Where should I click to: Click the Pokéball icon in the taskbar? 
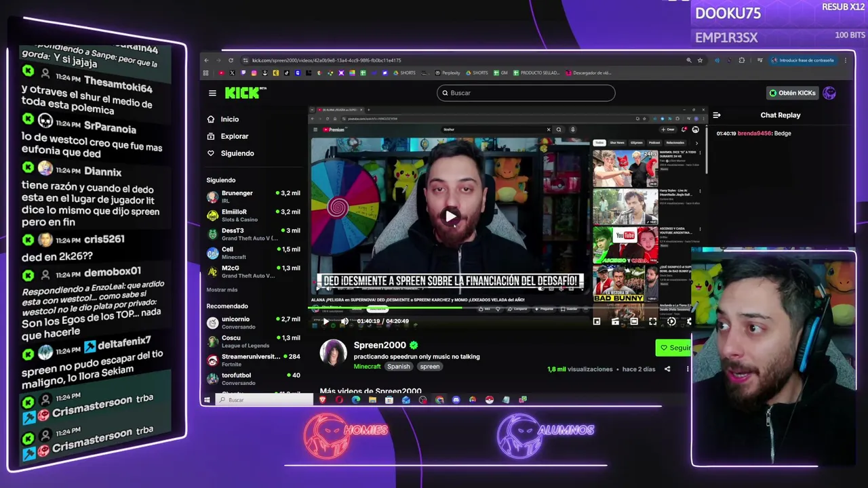point(489,400)
